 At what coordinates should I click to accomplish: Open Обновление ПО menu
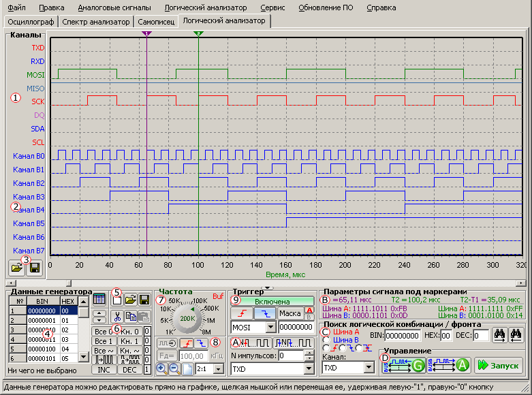pyautogui.click(x=326, y=7)
